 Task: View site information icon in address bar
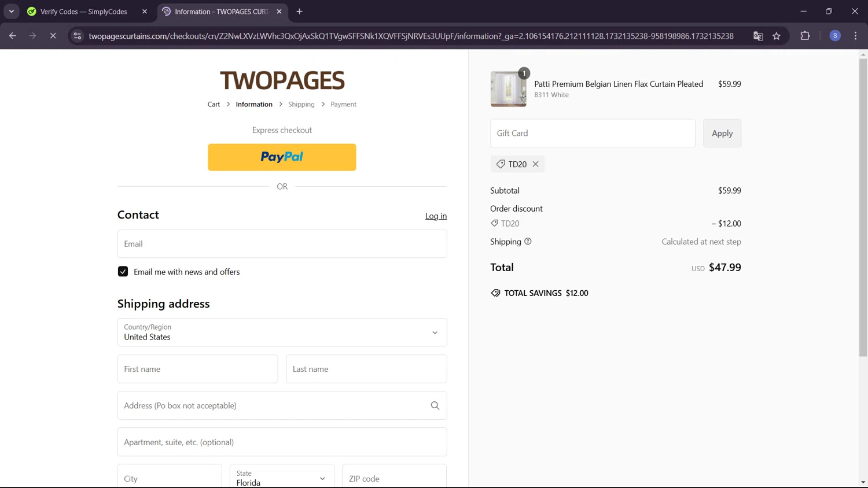pos(77,36)
